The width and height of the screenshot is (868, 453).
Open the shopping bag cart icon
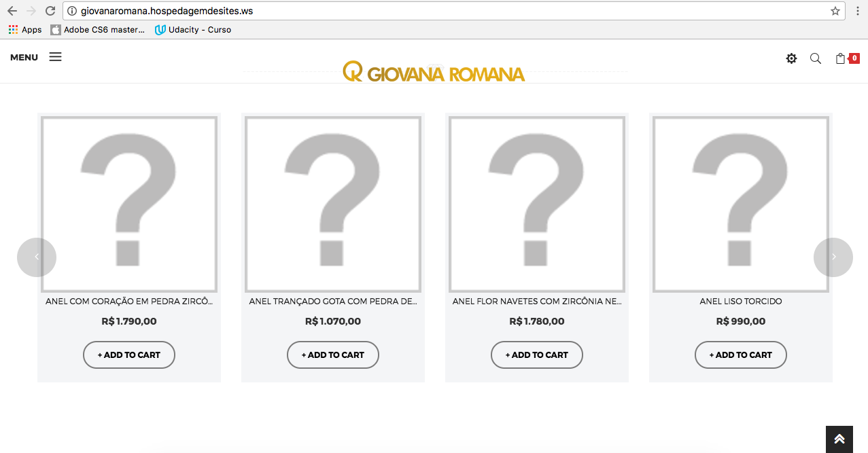pos(840,58)
